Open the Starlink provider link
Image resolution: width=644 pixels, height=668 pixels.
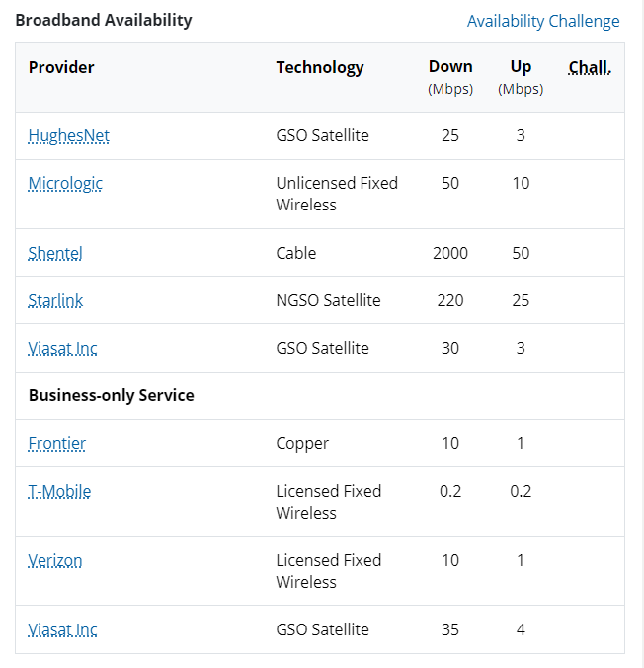click(55, 300)
